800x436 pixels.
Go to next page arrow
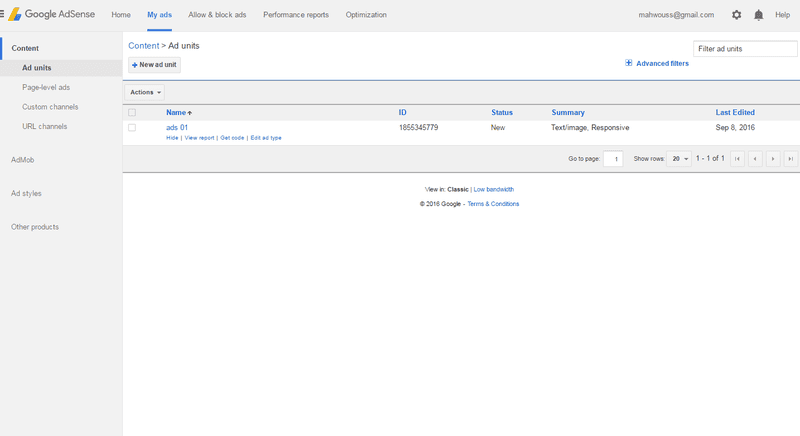click(x=772, y=158)
